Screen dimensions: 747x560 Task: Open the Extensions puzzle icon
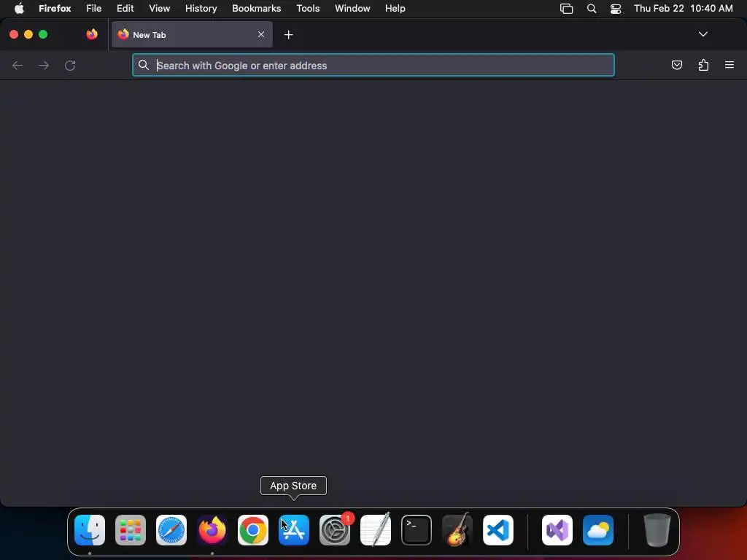point(703,65)
